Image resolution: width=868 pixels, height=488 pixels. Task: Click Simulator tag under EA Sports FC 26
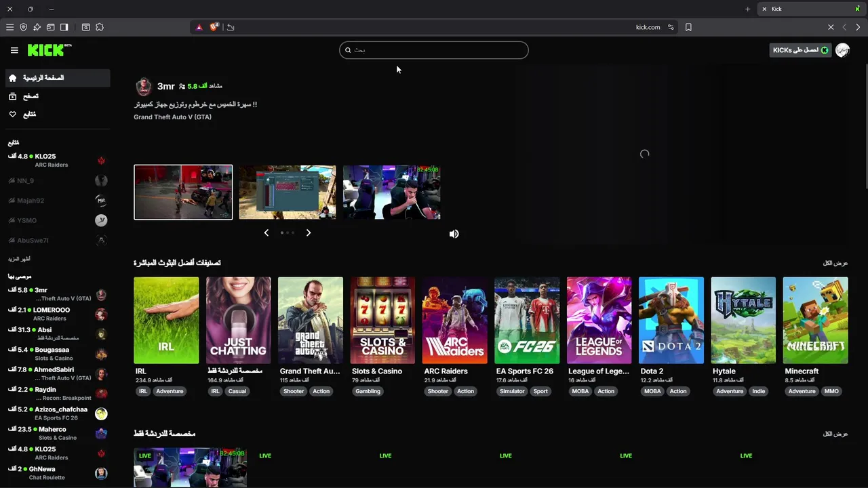pyautogui.click(x=512, y=391)
